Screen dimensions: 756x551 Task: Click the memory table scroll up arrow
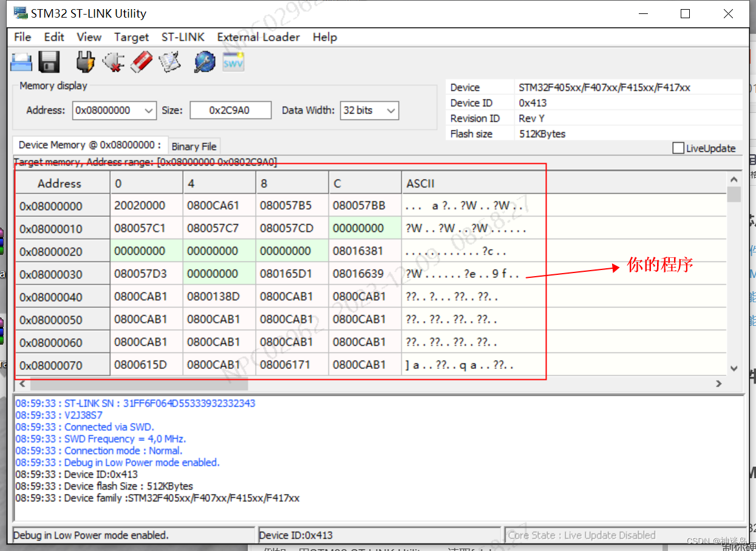pyautogui.click(x=734, y=180)
